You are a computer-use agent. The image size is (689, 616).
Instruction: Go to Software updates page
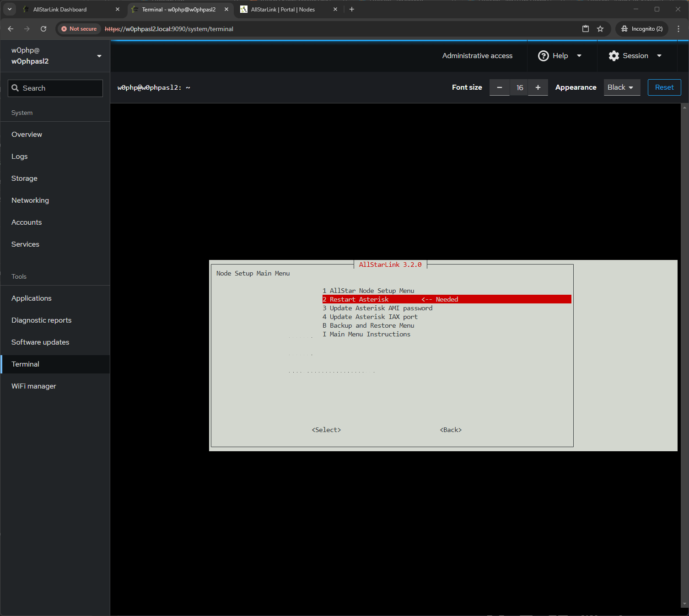[x=40, y=342]
